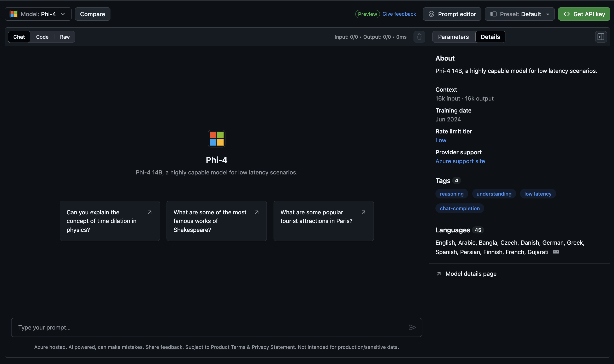Click the large Phi-4 Microsoft logo
This screenshot has width=614, height=364.
[216, 139]
